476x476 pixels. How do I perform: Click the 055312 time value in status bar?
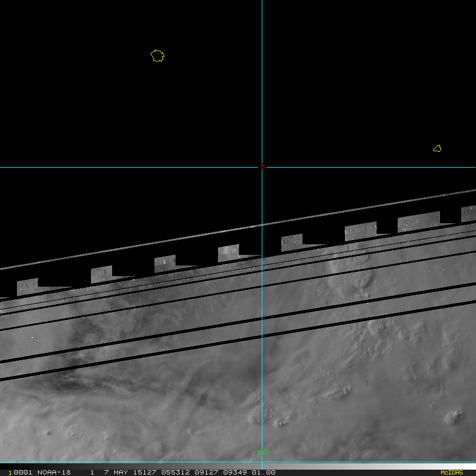pyautogui.click(x=164, y=472)
